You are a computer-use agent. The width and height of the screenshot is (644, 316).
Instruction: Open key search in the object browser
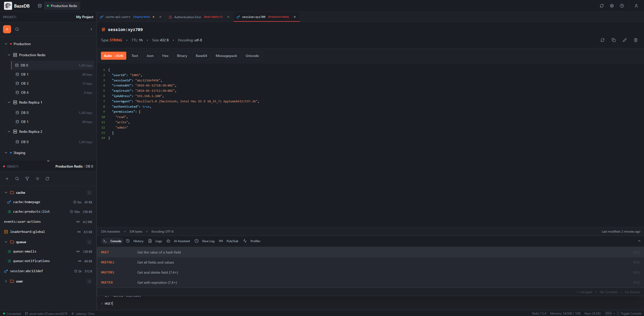[x=17, y=179]
